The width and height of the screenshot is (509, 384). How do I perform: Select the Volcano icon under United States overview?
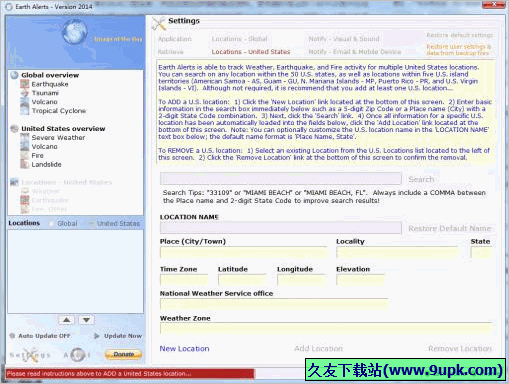[x=25, y=146]
